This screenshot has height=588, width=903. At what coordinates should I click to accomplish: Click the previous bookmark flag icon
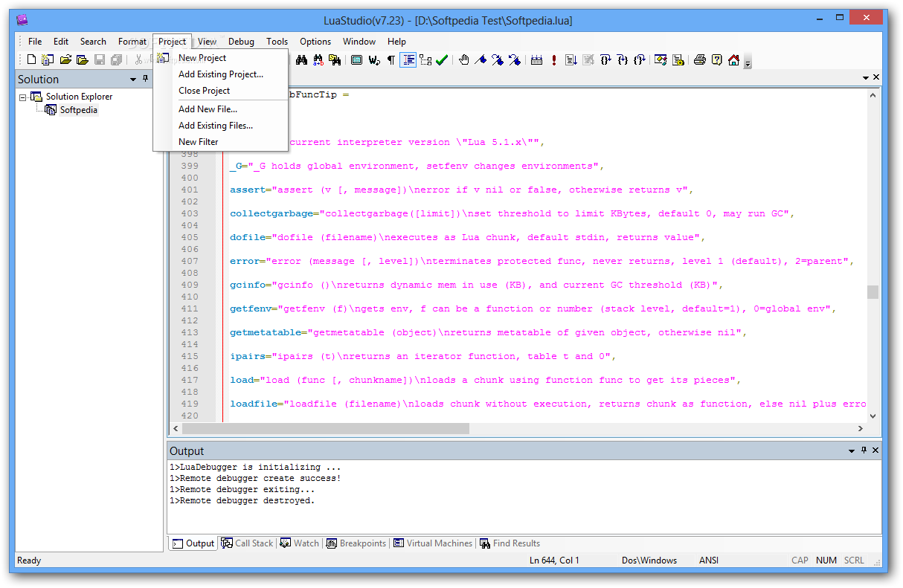(x=515, y=60)
